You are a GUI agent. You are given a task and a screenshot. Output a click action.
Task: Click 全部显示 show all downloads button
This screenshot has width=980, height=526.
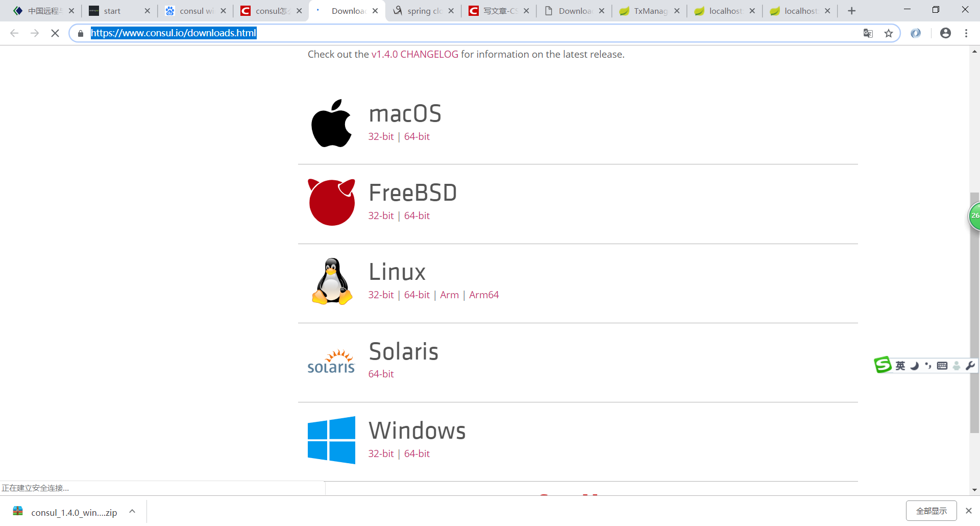[931, 511]
